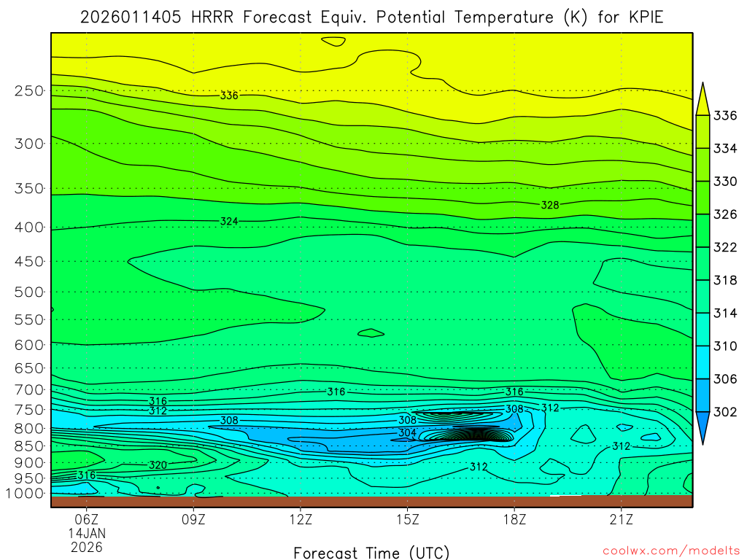Click the 320 contour label near 900 hPa
The height and width of the screenshot is (560, 747).
pyautogui.click(x=158, y=464)
